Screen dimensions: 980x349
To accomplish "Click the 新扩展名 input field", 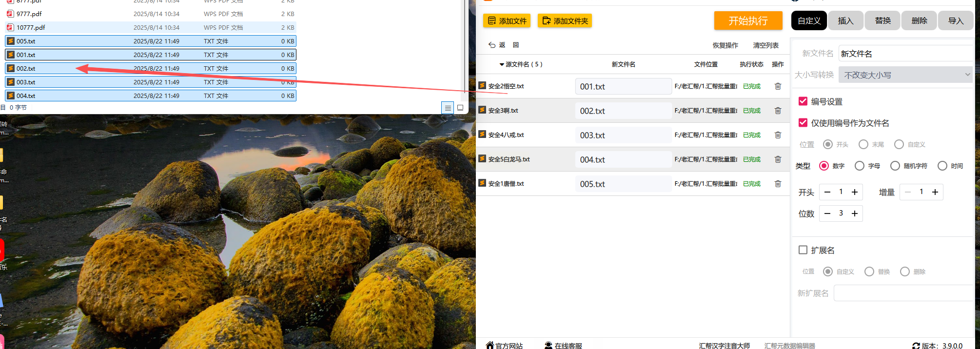I will pos(903,293).
